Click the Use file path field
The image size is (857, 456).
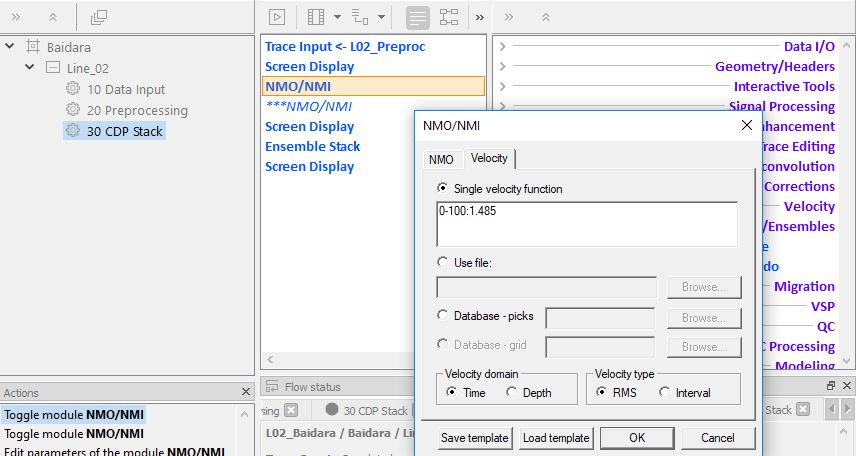click(547, 287)
